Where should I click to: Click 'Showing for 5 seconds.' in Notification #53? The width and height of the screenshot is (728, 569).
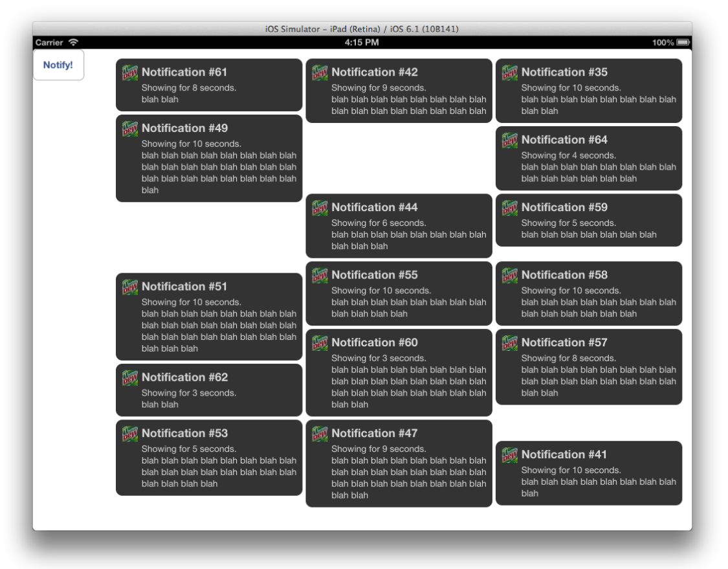pyautogui.click(x=188, y=449)
